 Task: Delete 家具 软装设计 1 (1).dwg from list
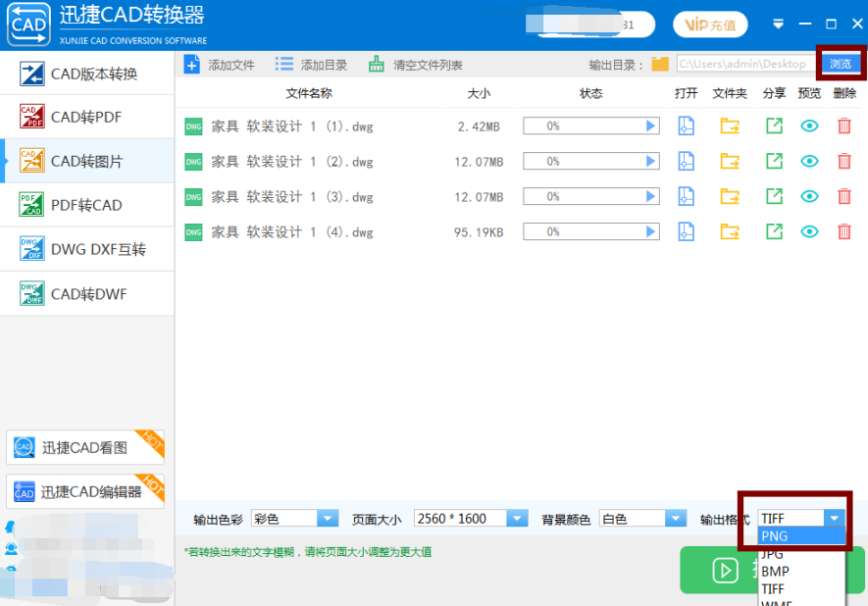844,126
